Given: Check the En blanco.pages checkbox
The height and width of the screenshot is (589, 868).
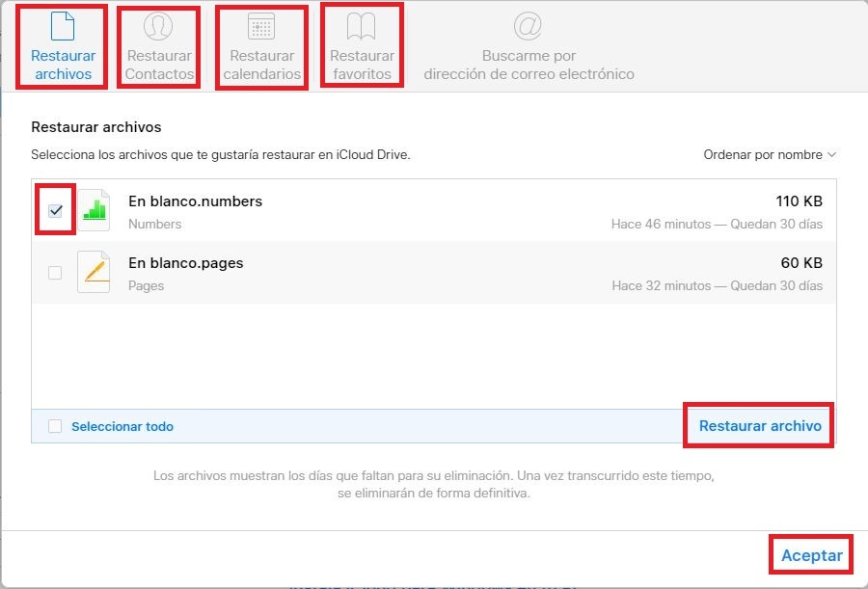Looking at the screenshot, I should point(55,273).
